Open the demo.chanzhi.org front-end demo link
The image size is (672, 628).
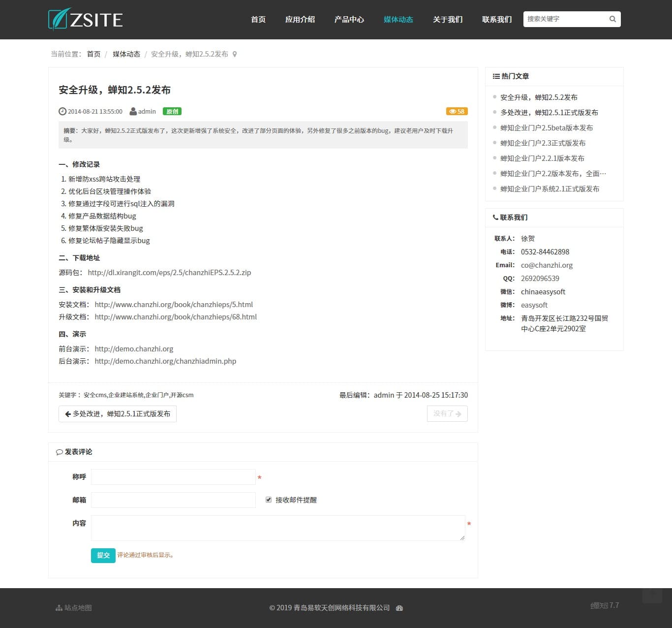(x=134, y=349)
